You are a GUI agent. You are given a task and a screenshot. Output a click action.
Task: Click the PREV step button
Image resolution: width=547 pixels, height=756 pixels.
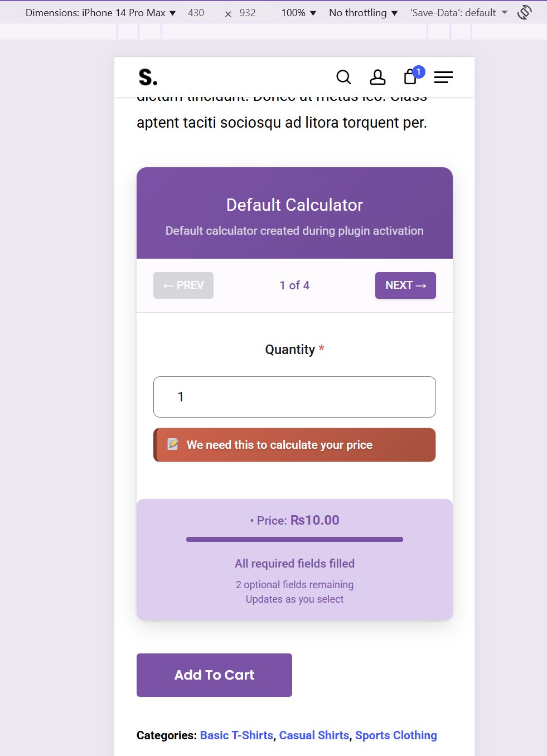pyautogui.click(x=183, y=285)
